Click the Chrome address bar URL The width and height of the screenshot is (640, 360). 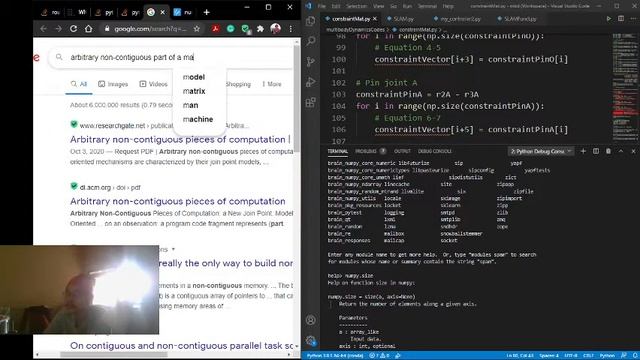pos(150,29)
